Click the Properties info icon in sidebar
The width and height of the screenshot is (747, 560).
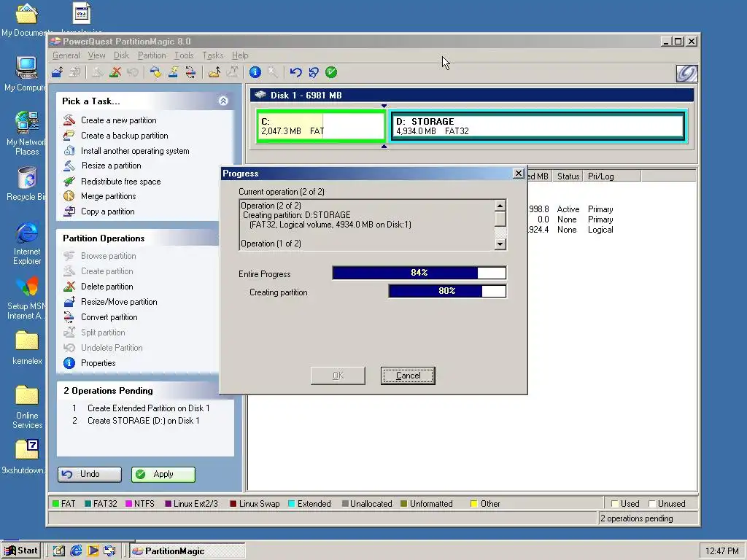point(69,363)
